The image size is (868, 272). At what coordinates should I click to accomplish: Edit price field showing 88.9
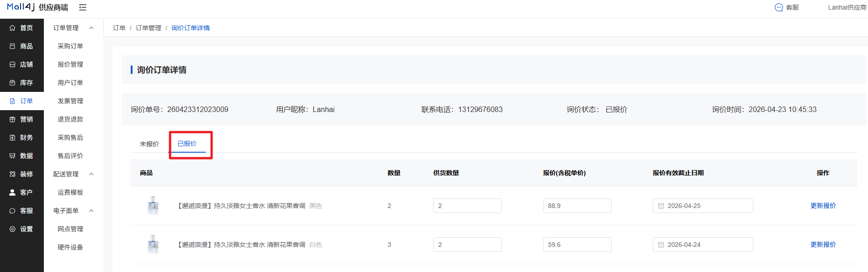(x=577, y=206)
